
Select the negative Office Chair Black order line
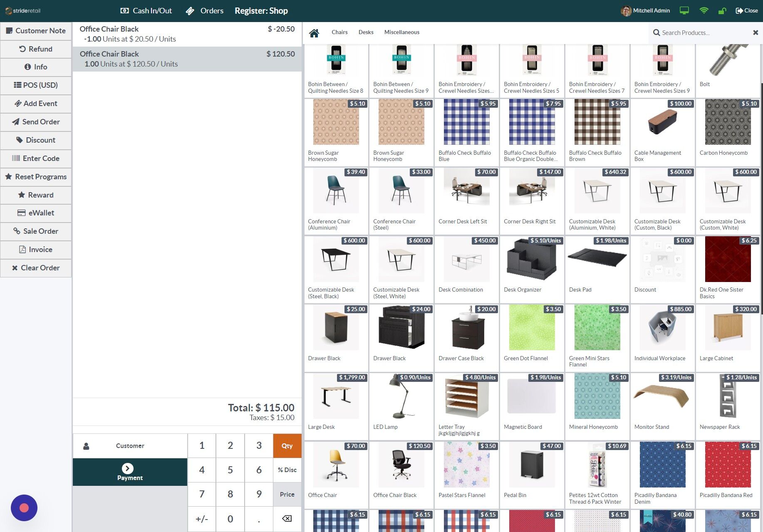[187, 34]
